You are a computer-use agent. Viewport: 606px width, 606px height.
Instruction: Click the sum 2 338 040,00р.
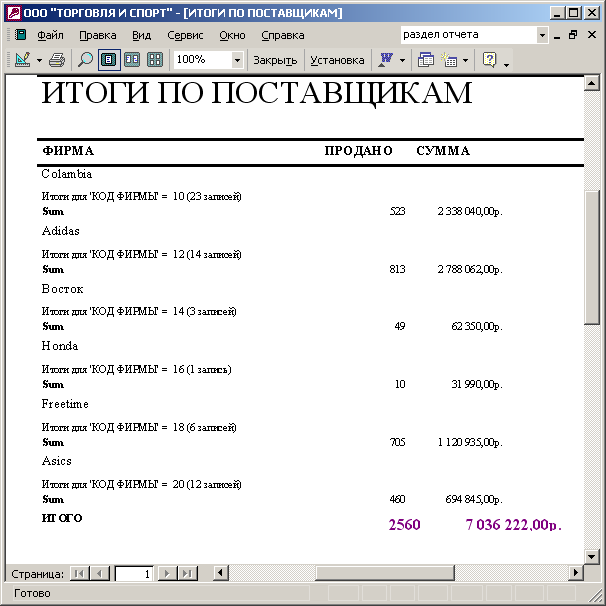point(470,212)
